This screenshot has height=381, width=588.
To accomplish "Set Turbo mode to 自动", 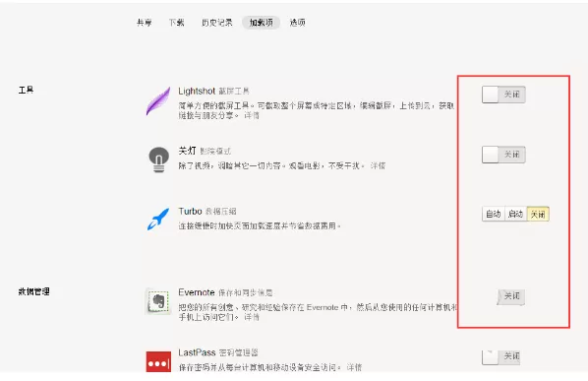I will coord(494,214).
